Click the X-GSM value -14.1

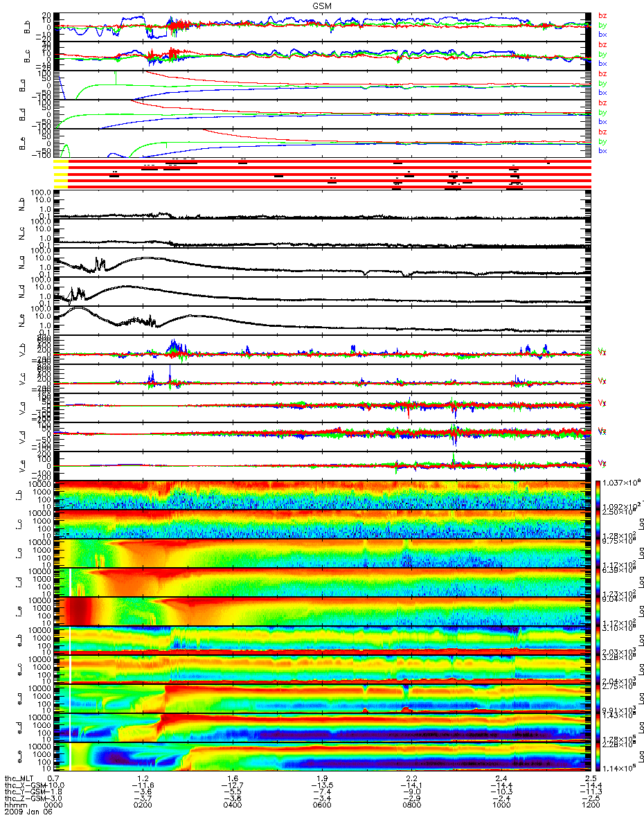[411, 785]
